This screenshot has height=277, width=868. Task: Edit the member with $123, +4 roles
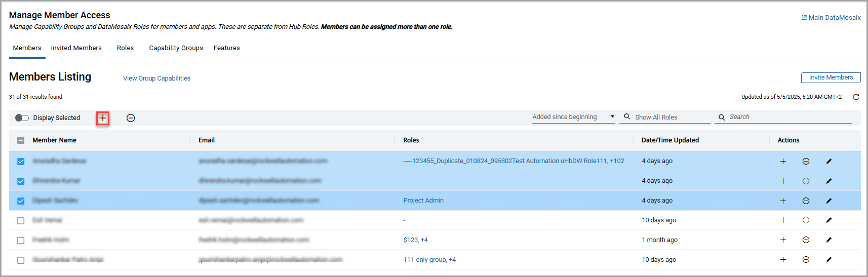coord(829,240)
